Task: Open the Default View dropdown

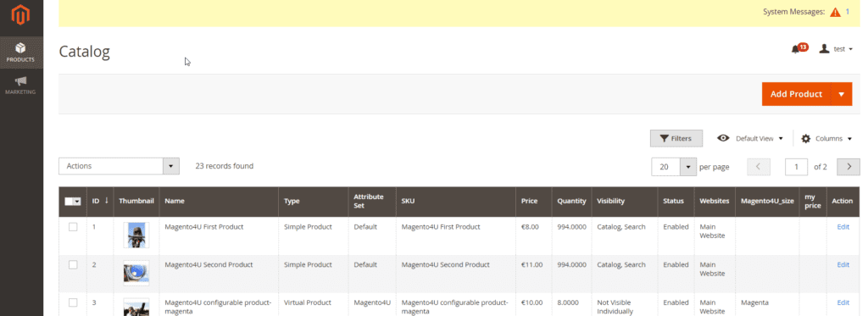Action: point(750,138)
